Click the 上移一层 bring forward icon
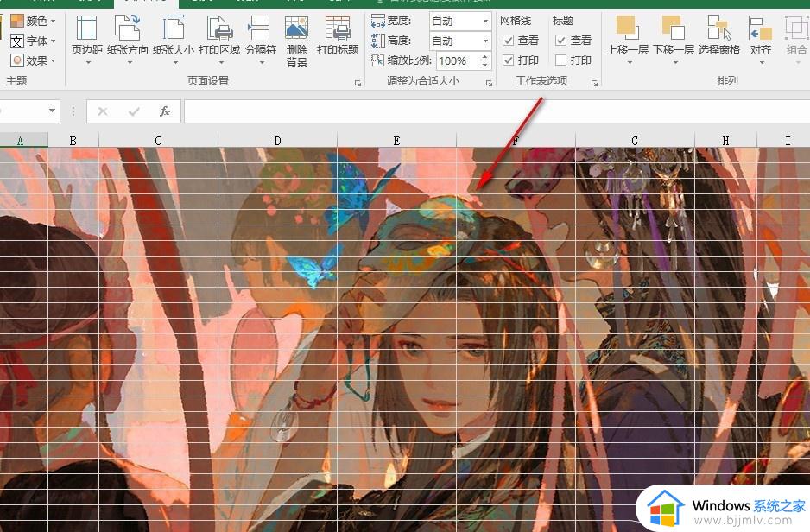 pos(628,28)
